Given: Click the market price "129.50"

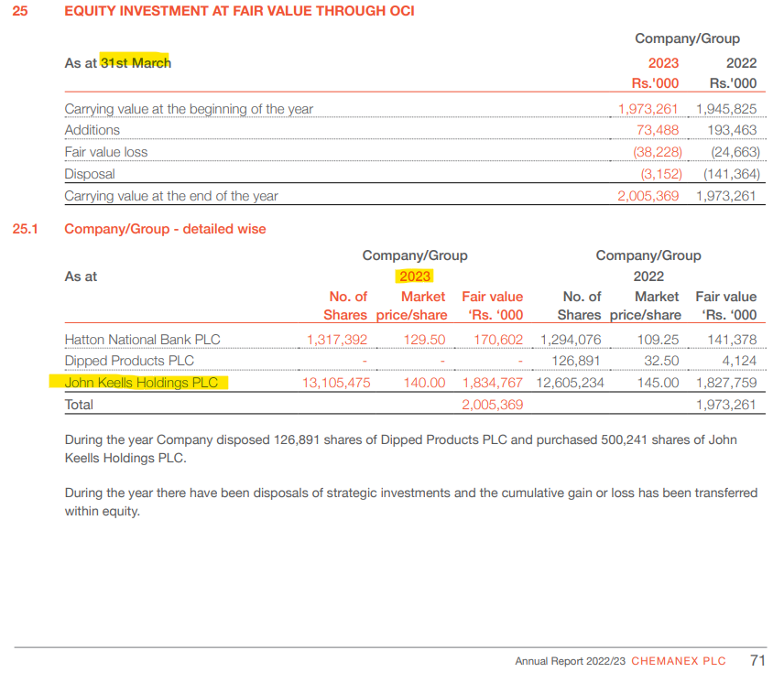Looking at the screenshot, I should click(x=424, y=340).
